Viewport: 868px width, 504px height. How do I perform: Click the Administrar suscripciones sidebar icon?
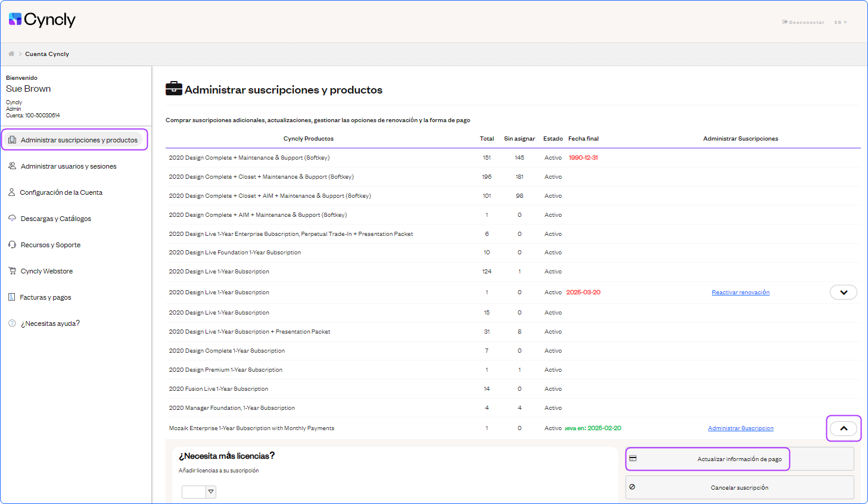(x=12, y=140)
